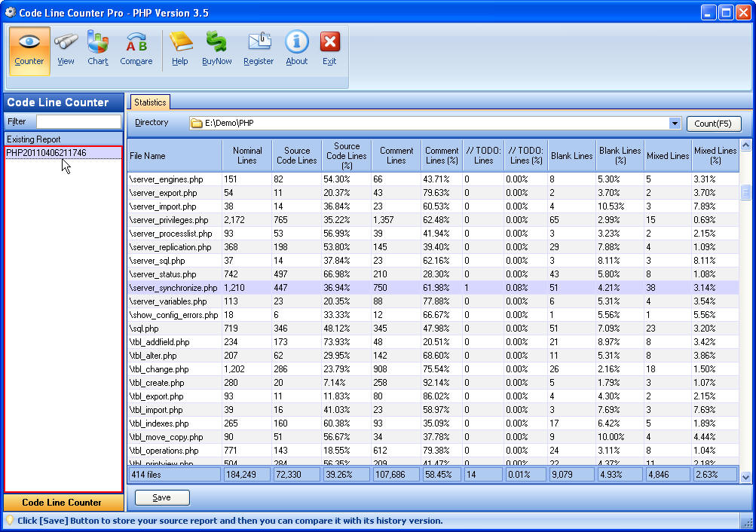Open the Compare AB tool

(x=136, y=50)
